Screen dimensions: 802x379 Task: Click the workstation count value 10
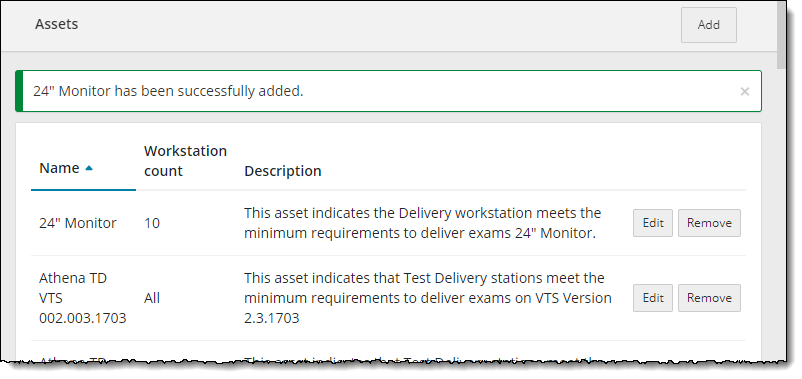[x=152, y=223]
